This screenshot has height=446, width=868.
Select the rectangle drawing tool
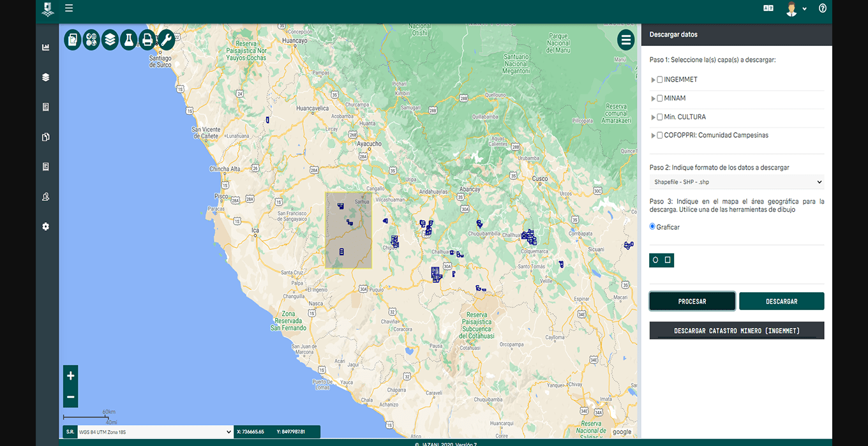(x=668, y=260)
